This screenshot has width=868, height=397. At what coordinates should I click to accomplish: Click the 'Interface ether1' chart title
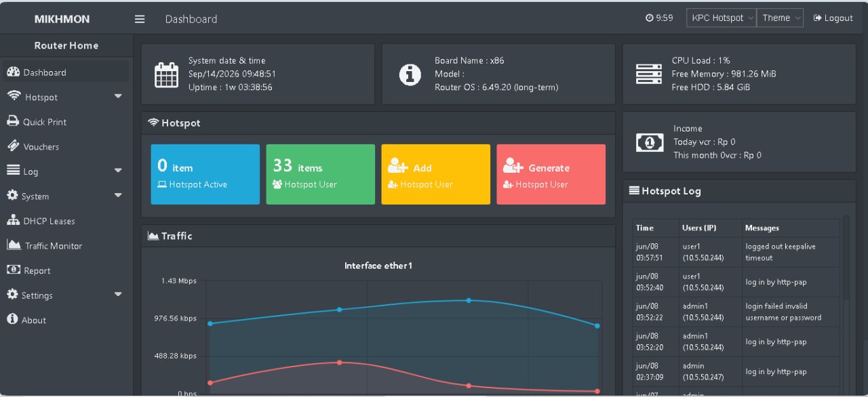click(x=378, y=266)
